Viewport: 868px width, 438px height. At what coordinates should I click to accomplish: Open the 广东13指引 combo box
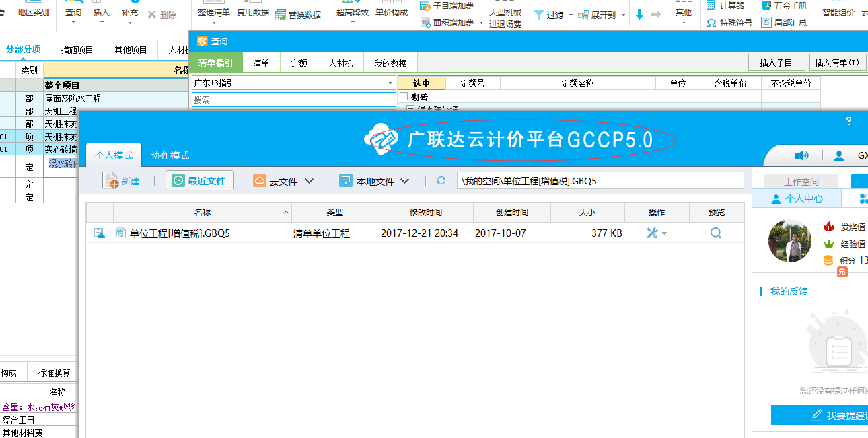coord(293,83)
